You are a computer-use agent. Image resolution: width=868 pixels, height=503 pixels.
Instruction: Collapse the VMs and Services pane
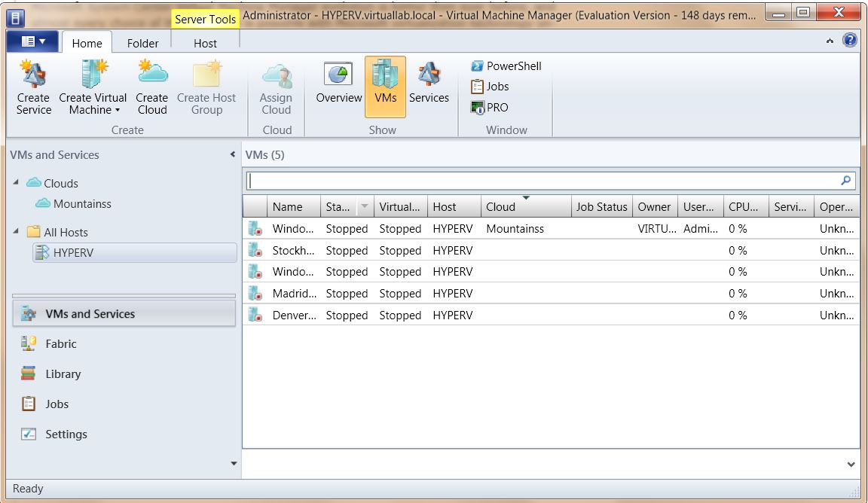[233, 154]
